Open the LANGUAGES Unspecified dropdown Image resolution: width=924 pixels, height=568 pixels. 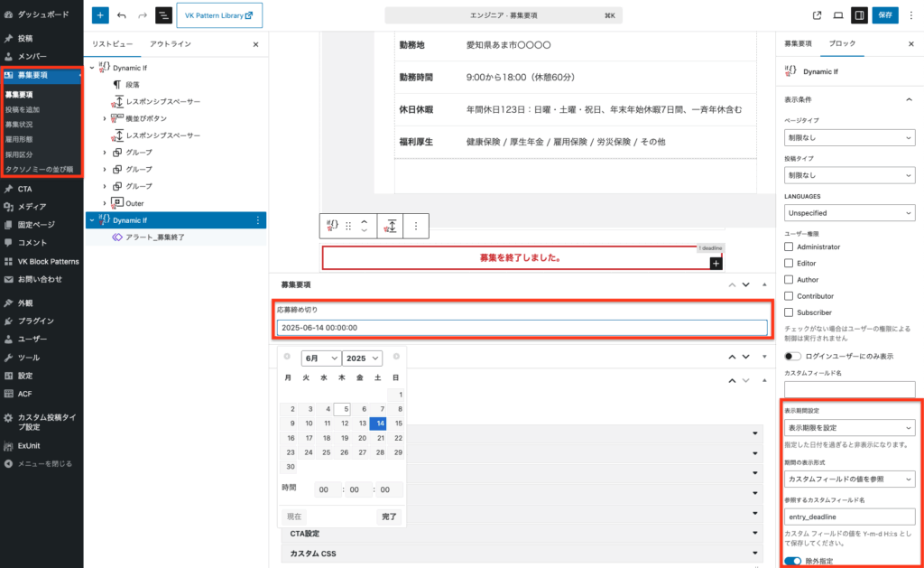(x=850, y=213)
